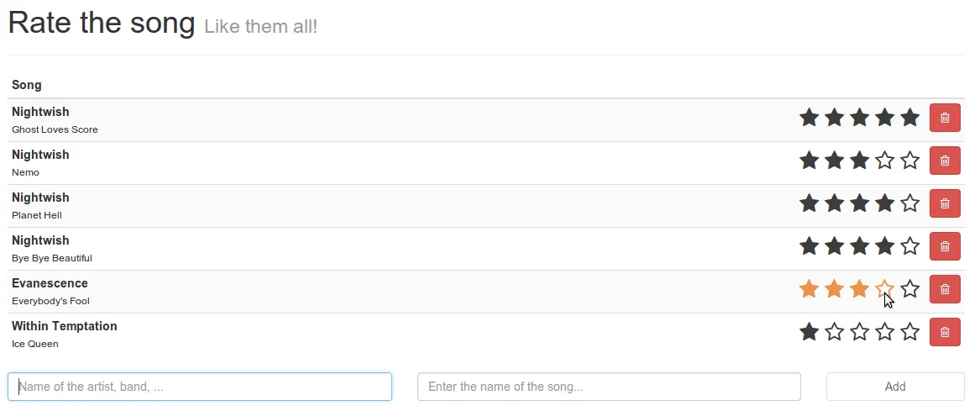Click the Song column header
Screen dimensions: 980x411
[x=27, y=85]
